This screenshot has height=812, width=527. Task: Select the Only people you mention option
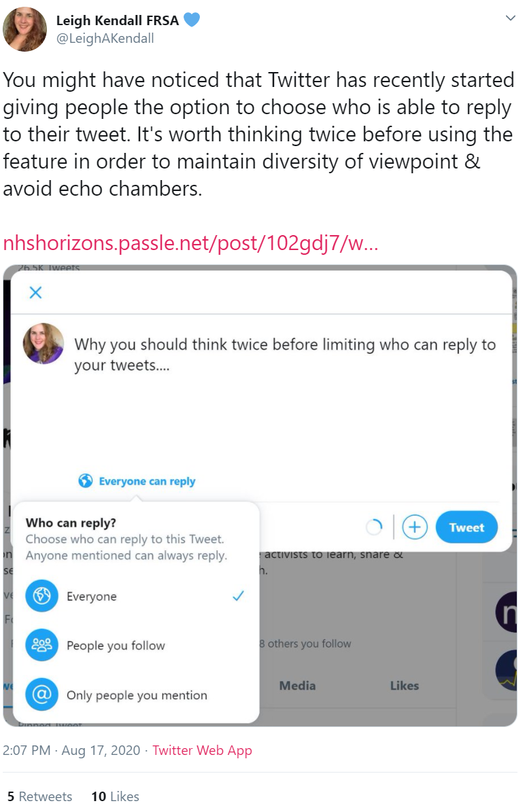(x=136, y=695)
